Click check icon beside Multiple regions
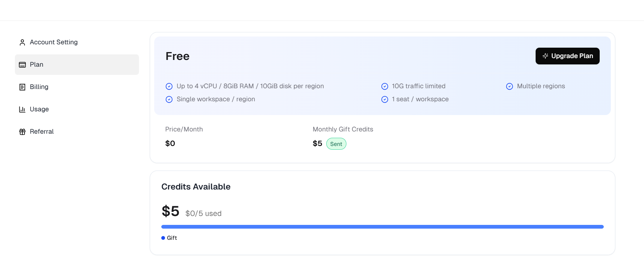This screenshot has height=280, width=644. click(x=510, y=86)
